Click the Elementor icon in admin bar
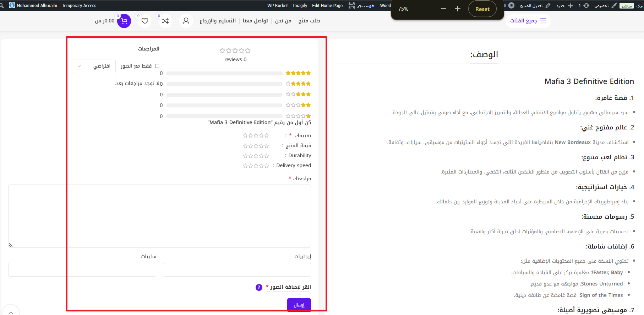The height and width of the screenshot is (315, 644). [x=511, y=5]
